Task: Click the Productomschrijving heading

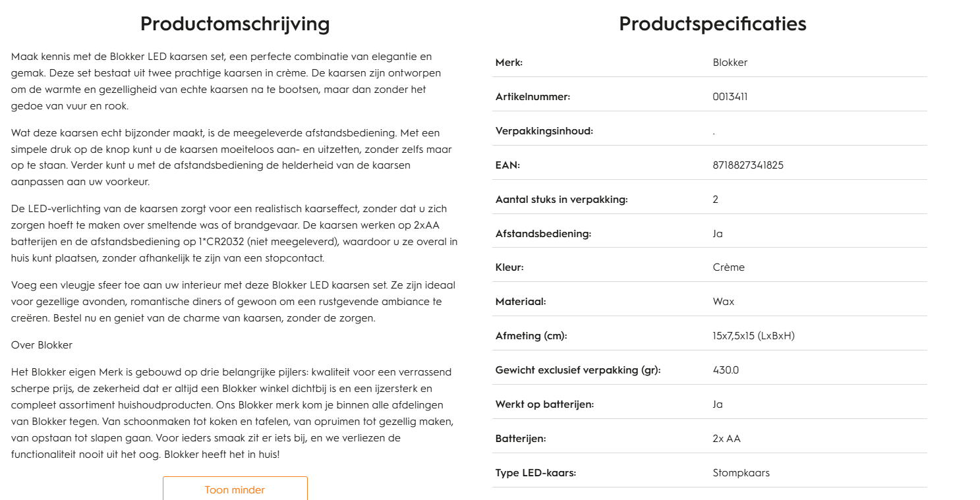Action: click(235, 24)
